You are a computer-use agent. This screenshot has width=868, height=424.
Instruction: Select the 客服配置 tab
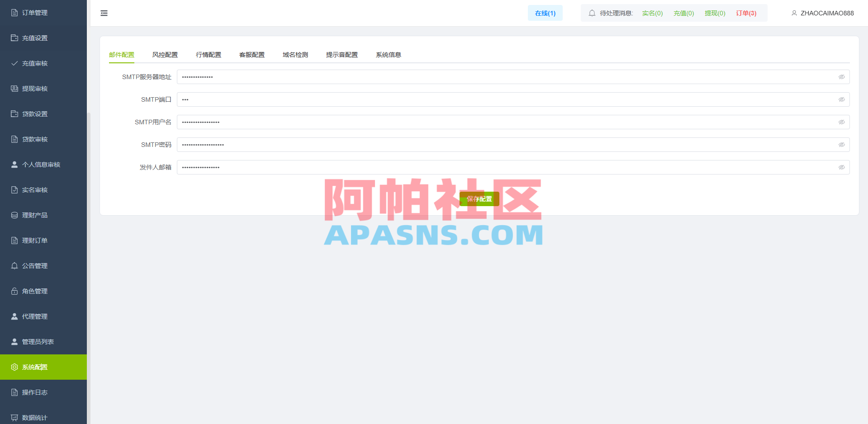tap(252, 55)
